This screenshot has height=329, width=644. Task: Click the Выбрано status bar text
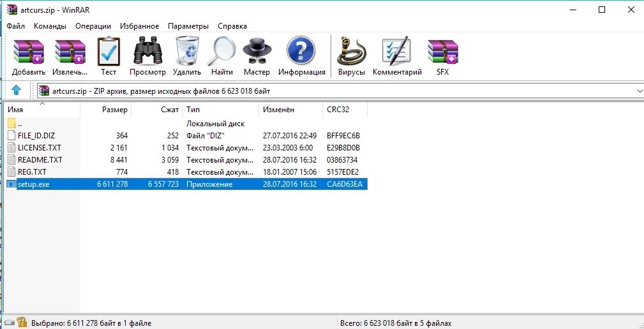click(x=91, y=323)
